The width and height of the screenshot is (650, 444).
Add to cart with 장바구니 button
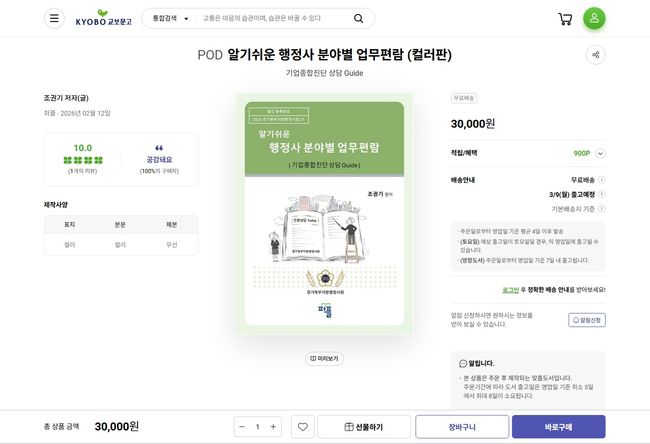[x=462, y=427]
